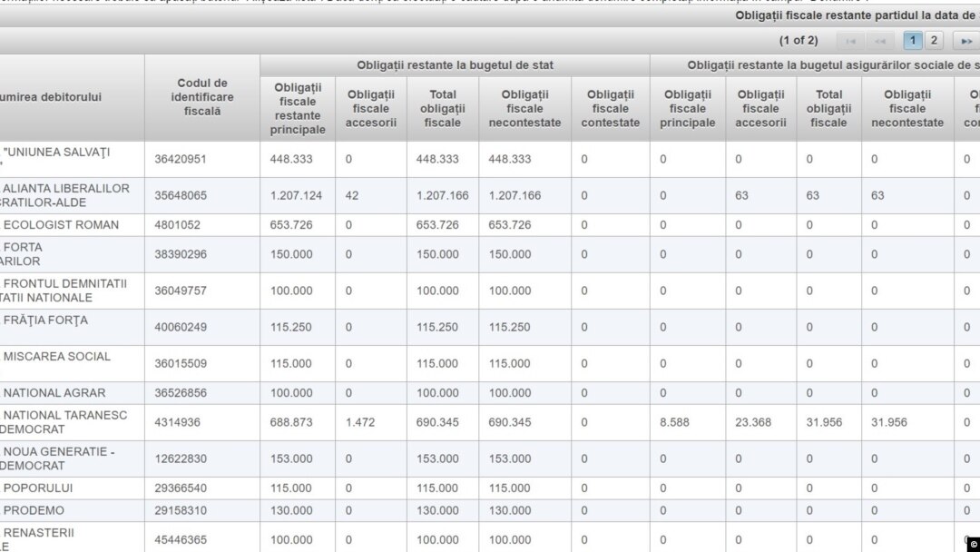
Task: Click the "Obligații fiscale necontestate" header under social insurance
Action: pyautogui.click(x=907, y=109)
